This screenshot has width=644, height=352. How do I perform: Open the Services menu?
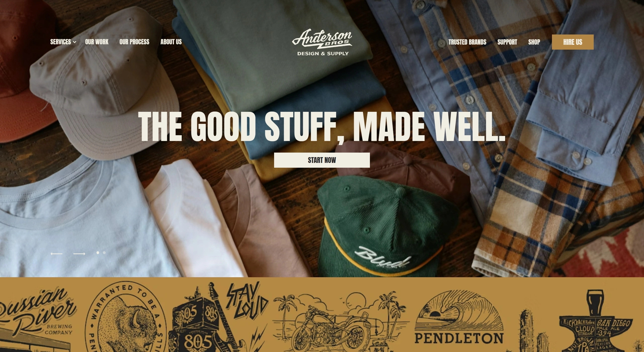[x=61, y=42]
